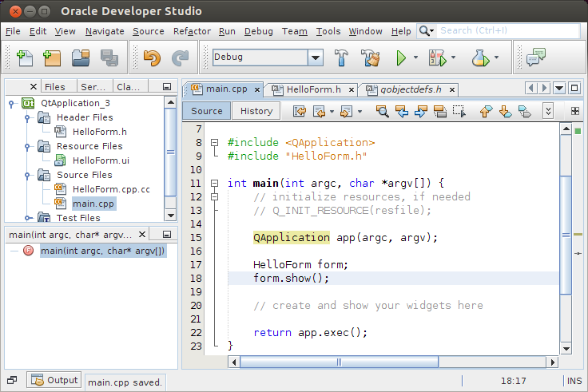Open the Output window button
This screenshot has width=588, height=392.
54,380
